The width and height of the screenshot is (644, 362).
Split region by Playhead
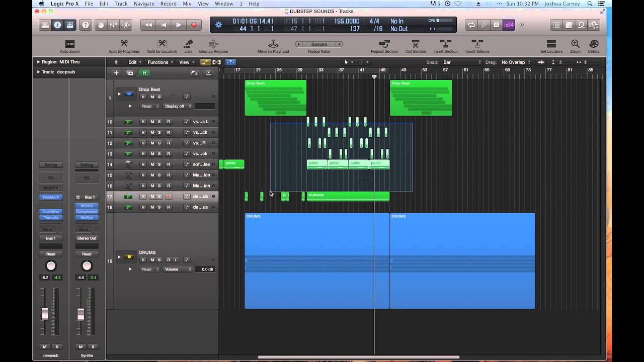pyautogui.click(x=124, y=44)
